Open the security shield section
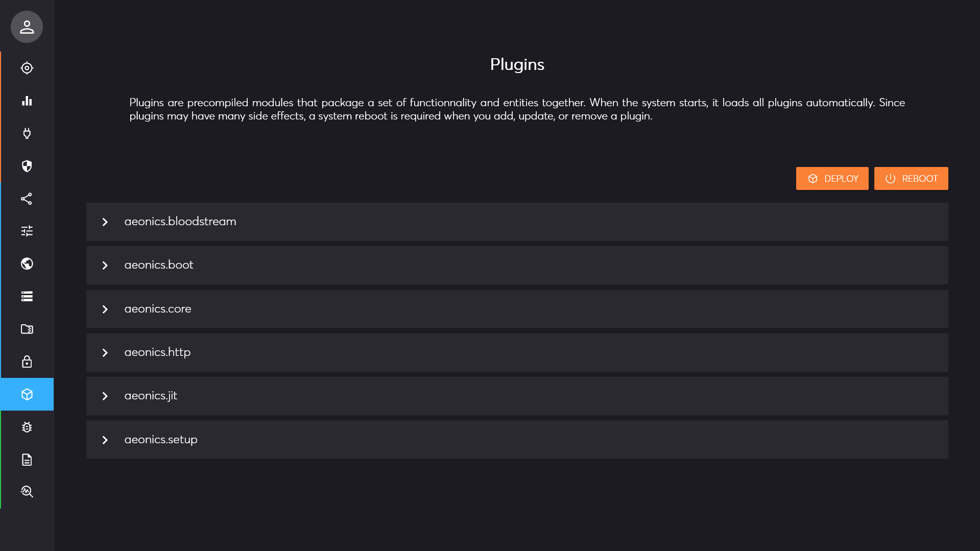The width and height of the screenshot is (980, 551). (26, 166)
